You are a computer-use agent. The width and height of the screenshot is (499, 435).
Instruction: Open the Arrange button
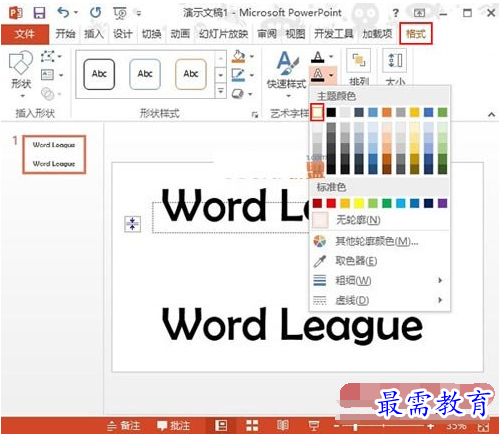pos(359,67)
